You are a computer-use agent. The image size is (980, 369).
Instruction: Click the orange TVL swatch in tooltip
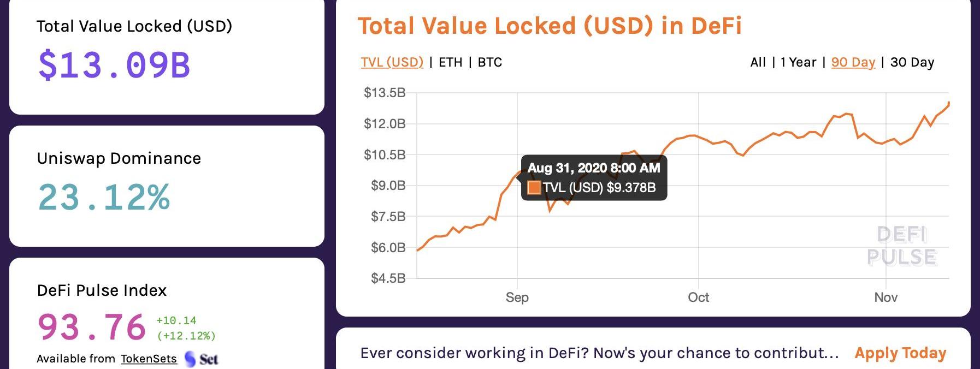(x=534, y=188)
